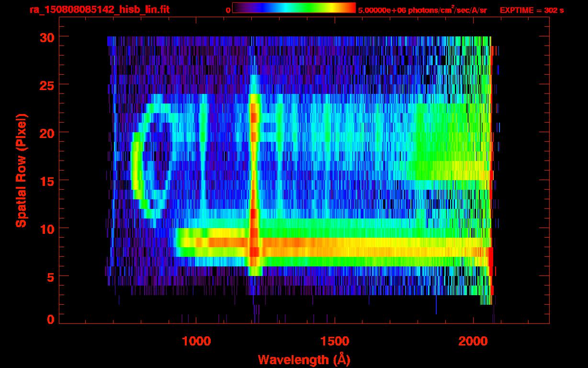Click the rainbow intensity color bar

click(294, 8)
